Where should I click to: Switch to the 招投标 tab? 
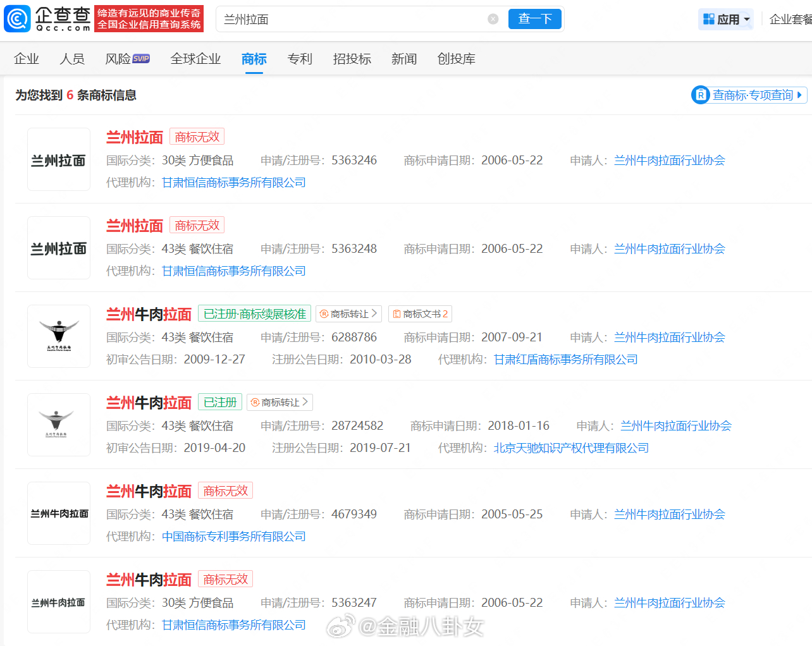tap(352, 59)
